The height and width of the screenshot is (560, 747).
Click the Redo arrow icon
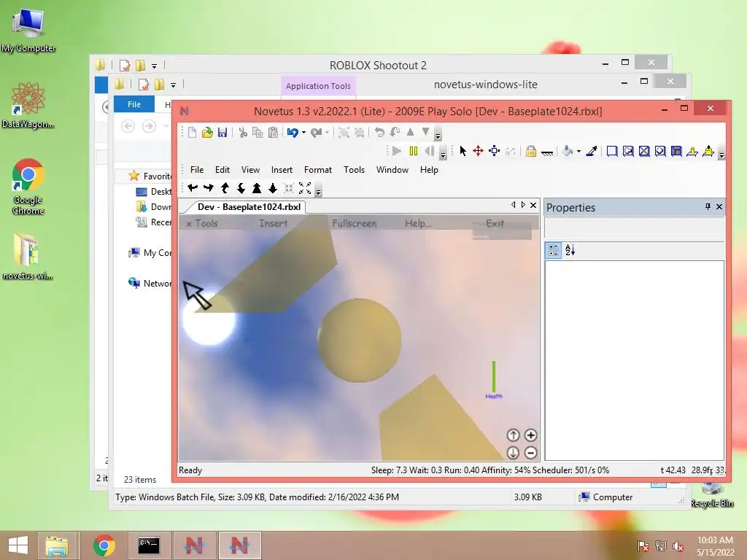coord(316,133)
